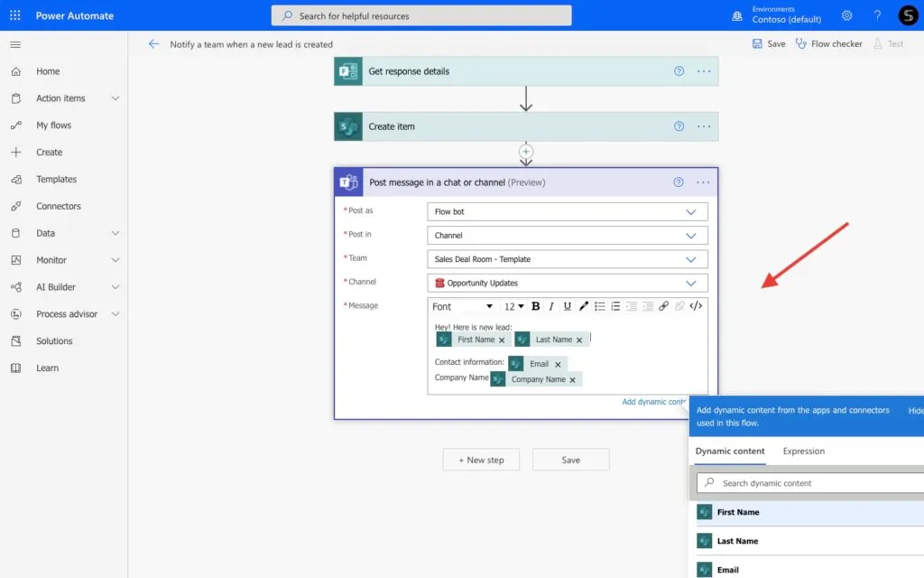The width and height of the screenshot is (924, 578).
Task: Click Add dynamic content link
Action: (654, 402)
